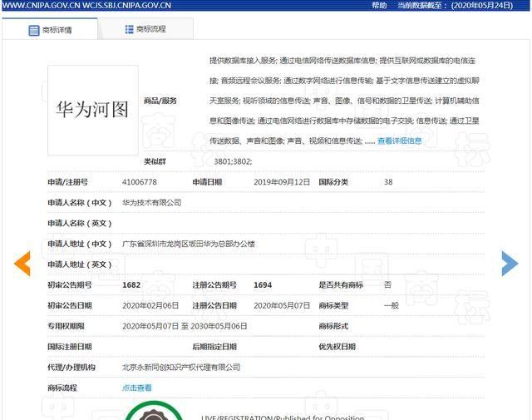Open the 商标详情 tab
The width and height of the screenshot is (532, 420).
(x=50, y=30)
